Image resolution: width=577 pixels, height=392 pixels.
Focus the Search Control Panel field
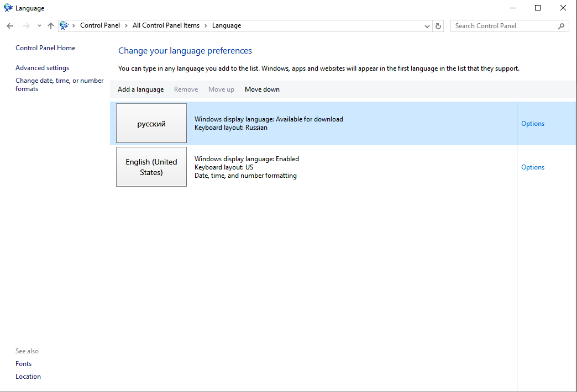click(x=509, y=26)
